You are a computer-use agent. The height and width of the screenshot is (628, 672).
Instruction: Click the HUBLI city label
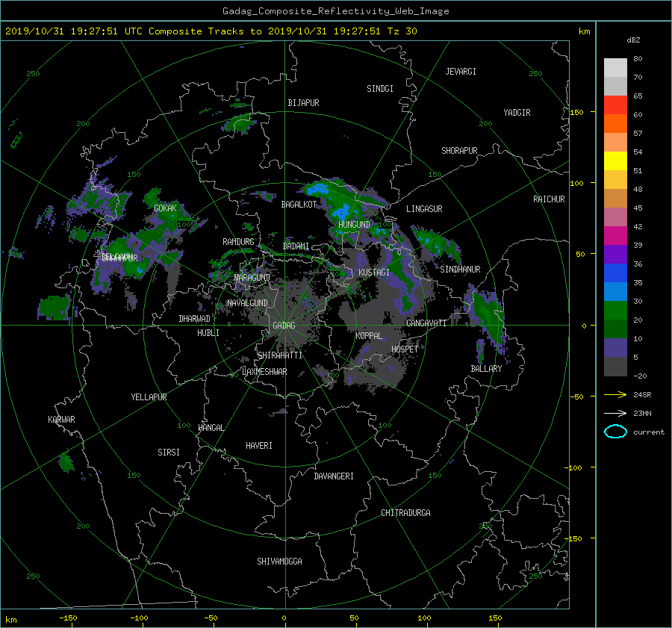[x=208, y=333]
